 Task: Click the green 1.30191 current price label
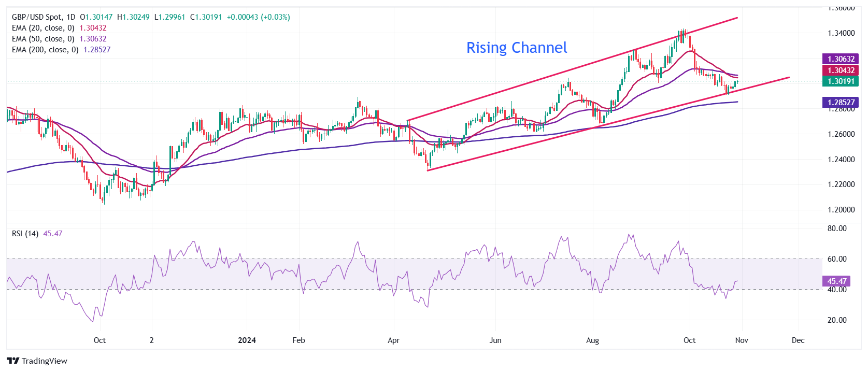841,81
